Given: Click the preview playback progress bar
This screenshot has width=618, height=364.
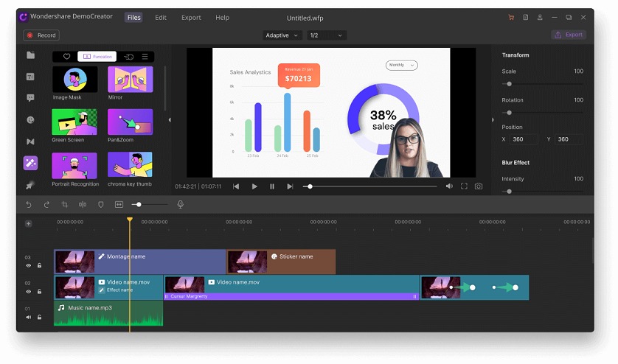Looking at the screenshot, I should click(x=369, y=186).
